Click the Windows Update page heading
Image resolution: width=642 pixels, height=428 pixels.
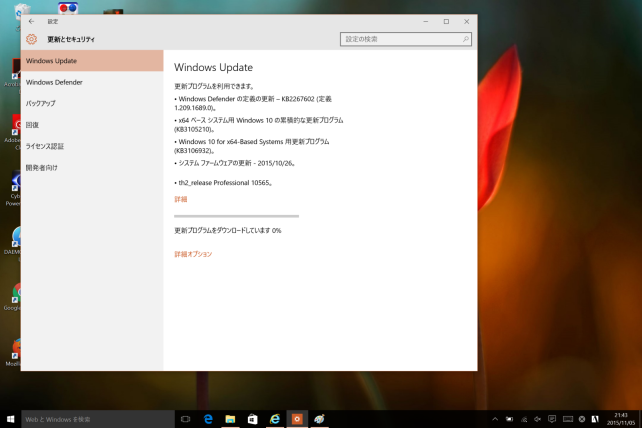(213, 67)
